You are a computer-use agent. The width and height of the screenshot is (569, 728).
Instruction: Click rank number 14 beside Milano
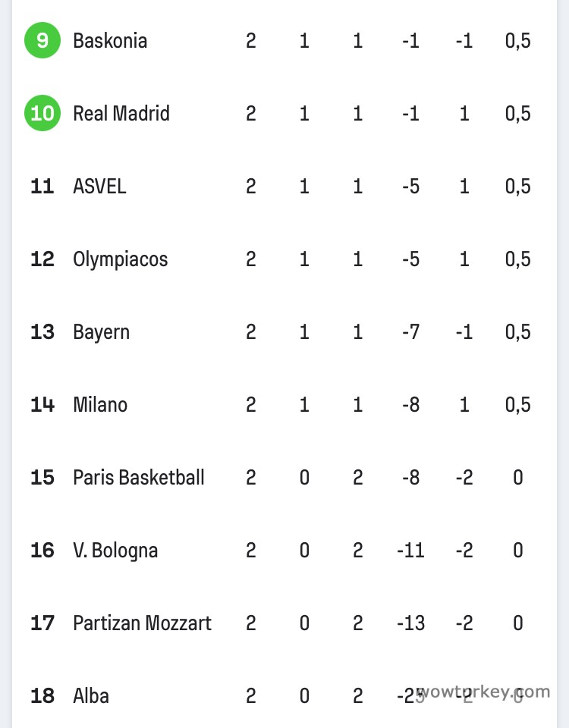42,404
